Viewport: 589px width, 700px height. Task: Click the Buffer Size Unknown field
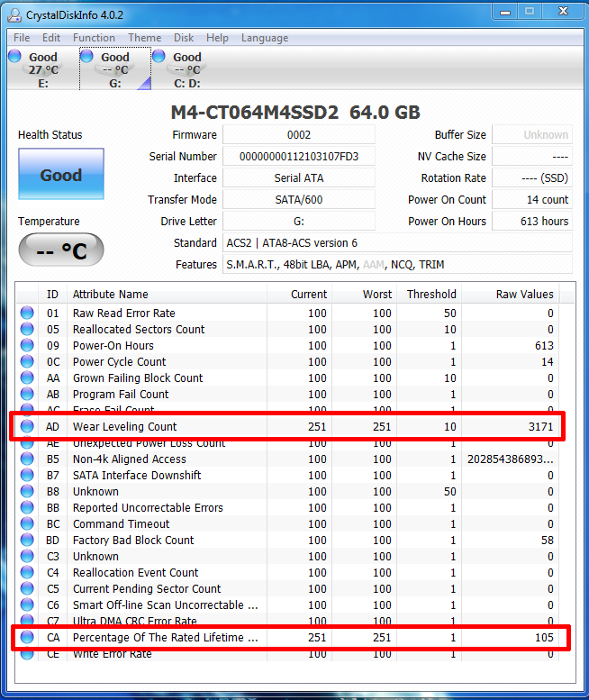(x=532, y=135)
